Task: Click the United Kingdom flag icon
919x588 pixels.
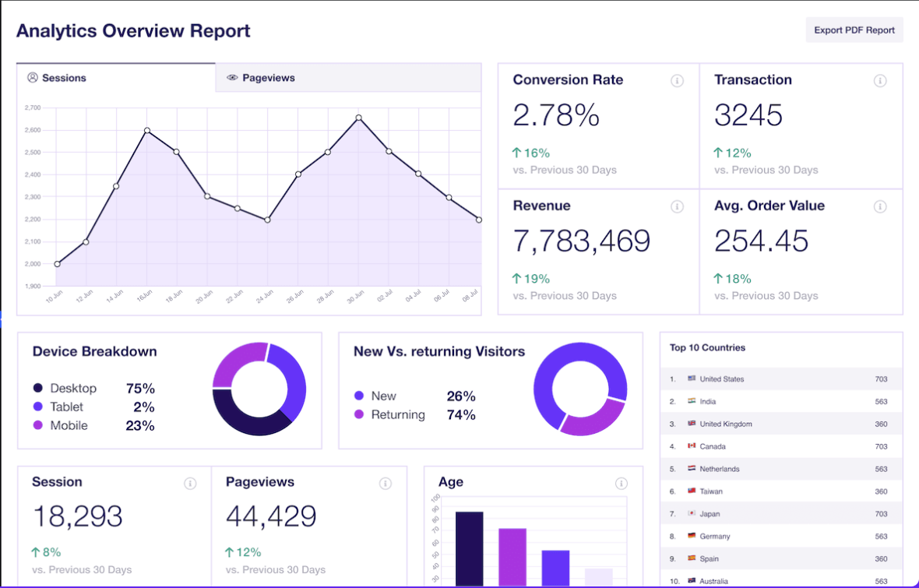Action: coord(692,423)
